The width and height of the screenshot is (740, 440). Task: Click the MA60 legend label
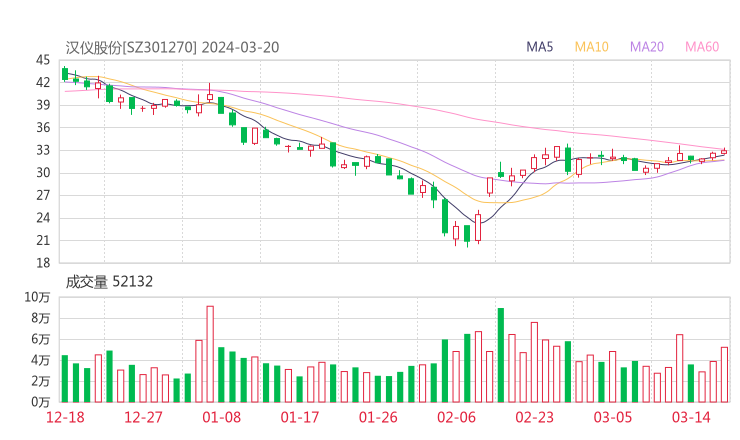pos(702,47)
